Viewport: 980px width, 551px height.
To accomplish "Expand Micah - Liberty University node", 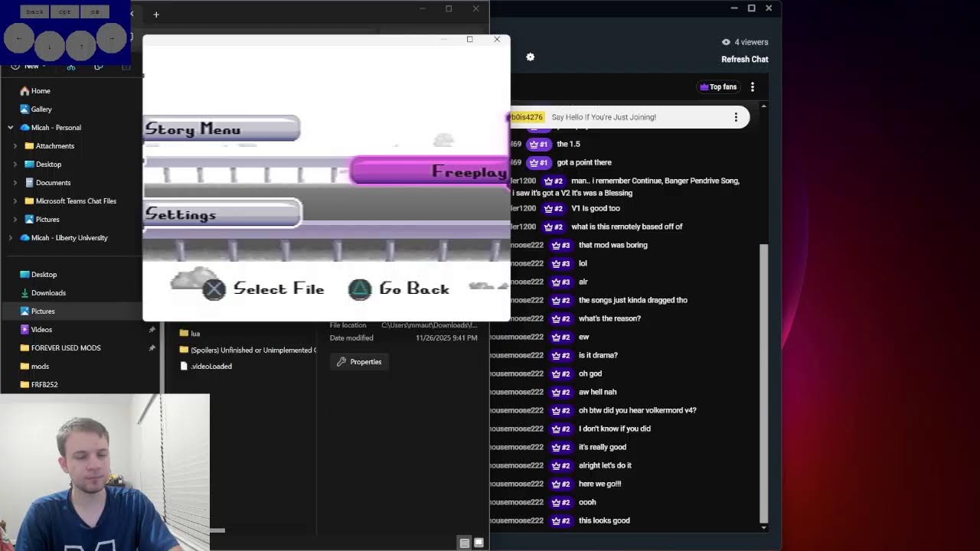I will pyautogui.click(x=11, y=237).
